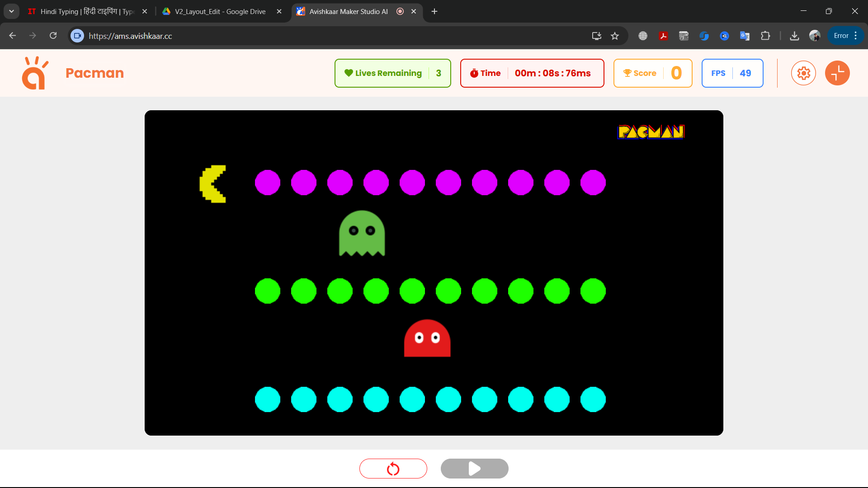
Task: Click the yellow Pacman character
Action: [x=213, y=184]
